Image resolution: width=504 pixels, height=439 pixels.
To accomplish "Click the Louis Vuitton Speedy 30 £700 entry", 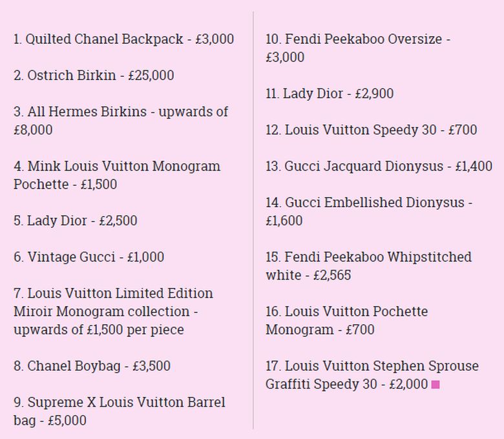I will point(372,130).
